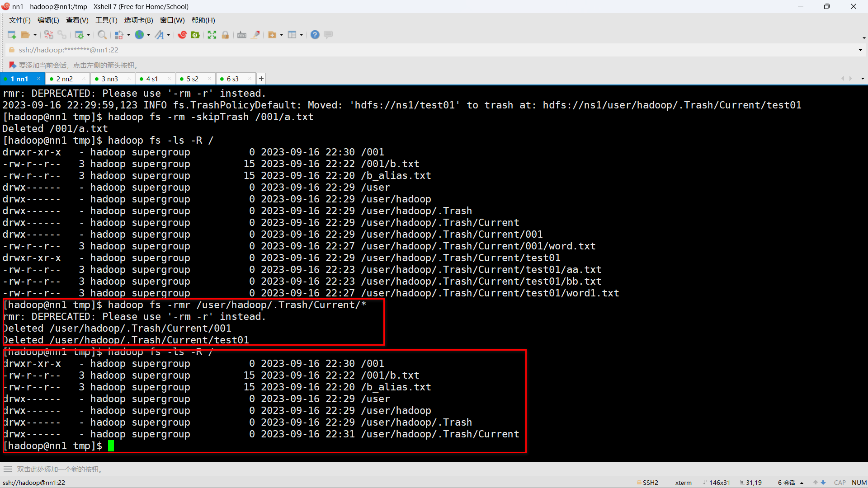The width and height of the screenshot is (868, 488).
Task: Click the add current session flag arrow
Action: tap(13, 66)
